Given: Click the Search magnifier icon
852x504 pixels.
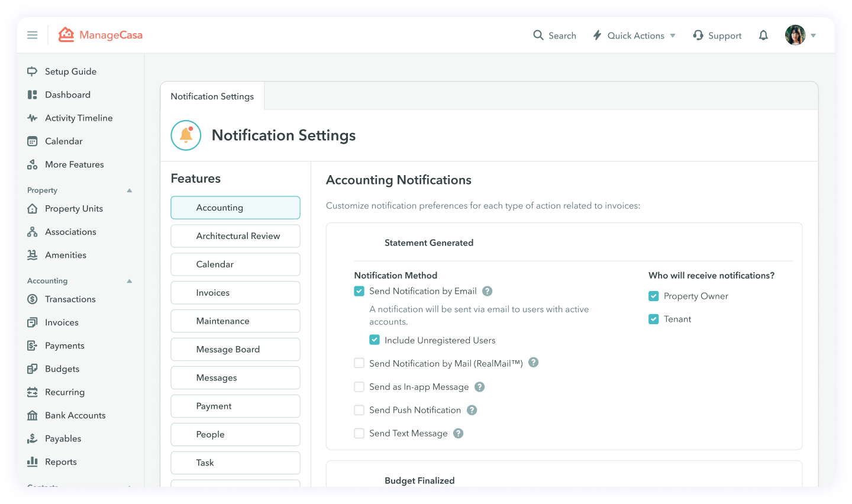Looking at the screenshot, I should pyautogui.click(x=538, y=35).
